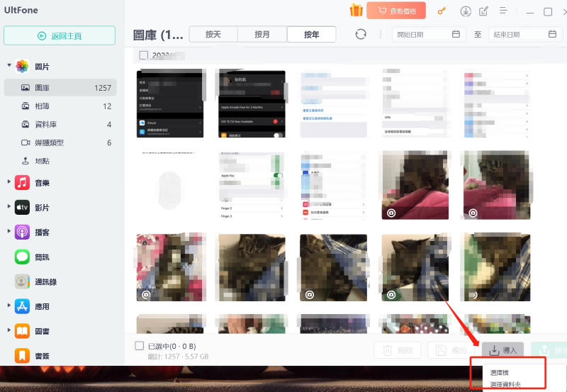Open the 開始日期 calendar icon

(x=456, y=34)
